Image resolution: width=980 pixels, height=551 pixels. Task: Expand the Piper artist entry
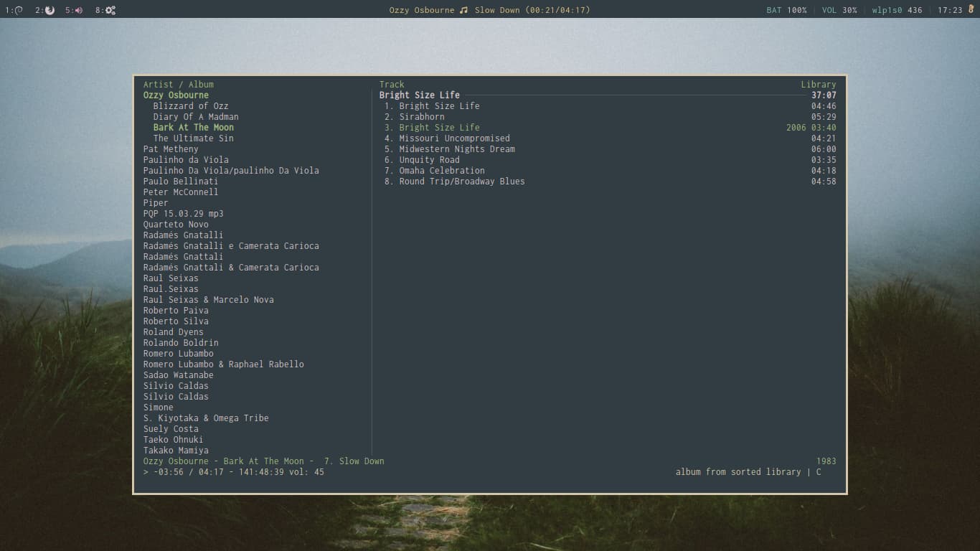click(x=156, y=202)
